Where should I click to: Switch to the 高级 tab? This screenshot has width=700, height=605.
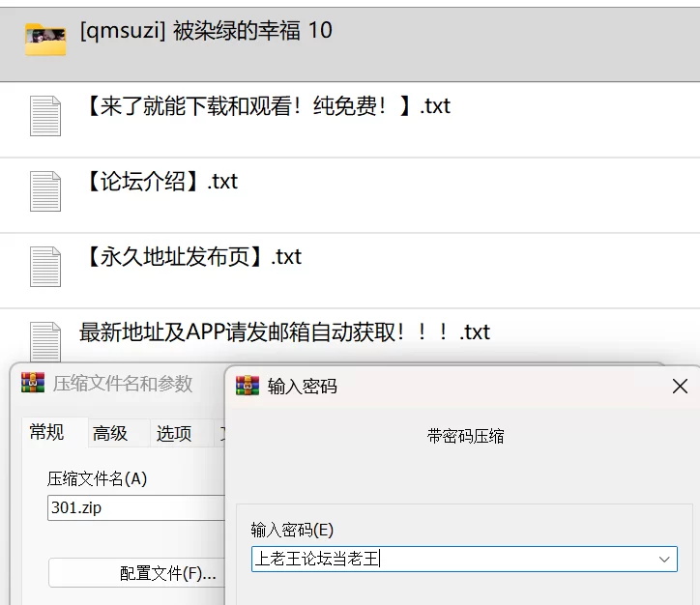(x=110, y=433)
